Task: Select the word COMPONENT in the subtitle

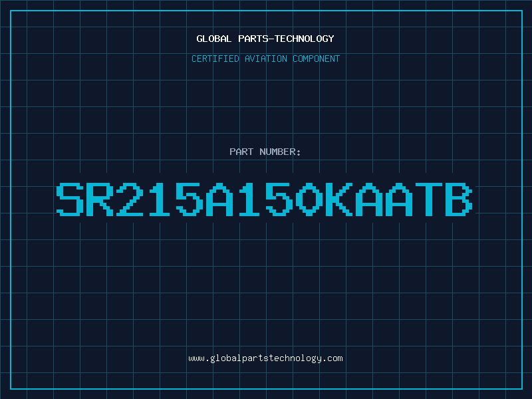Action: (317, 59)
